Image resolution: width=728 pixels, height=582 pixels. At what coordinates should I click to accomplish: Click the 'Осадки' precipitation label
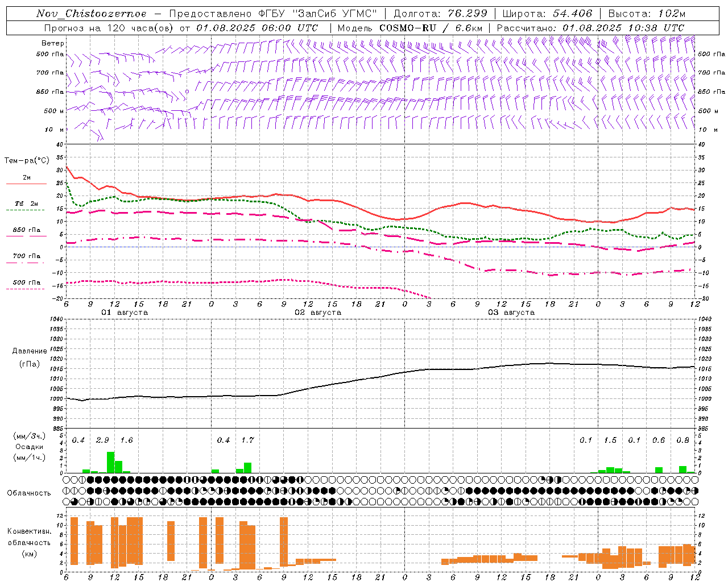click(29, 447)
